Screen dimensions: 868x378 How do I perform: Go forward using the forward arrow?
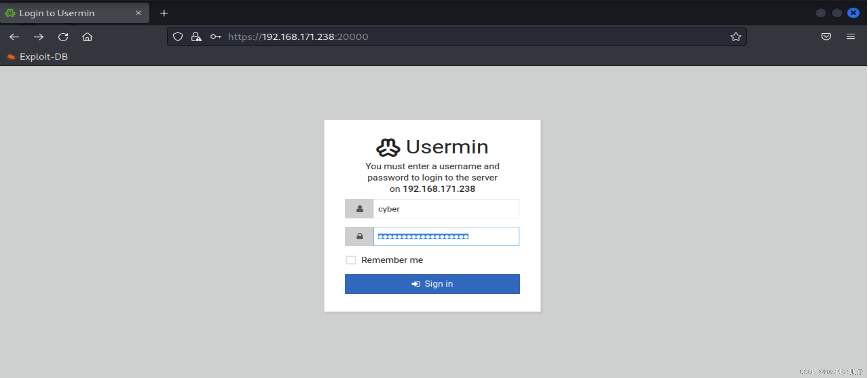coord(38,37)
